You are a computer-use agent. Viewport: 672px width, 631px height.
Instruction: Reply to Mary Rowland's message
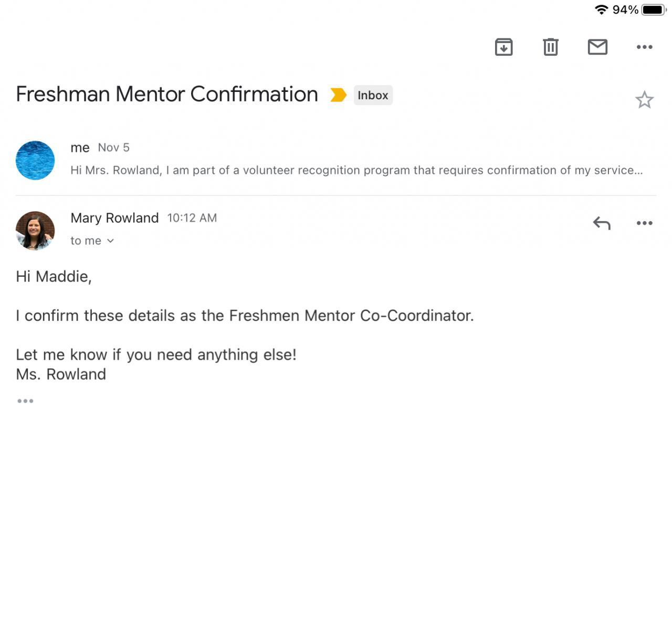point(602,223)
